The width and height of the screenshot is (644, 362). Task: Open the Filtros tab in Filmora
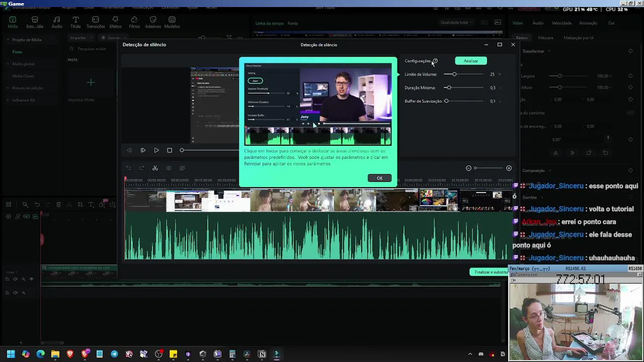coord(134,22)
